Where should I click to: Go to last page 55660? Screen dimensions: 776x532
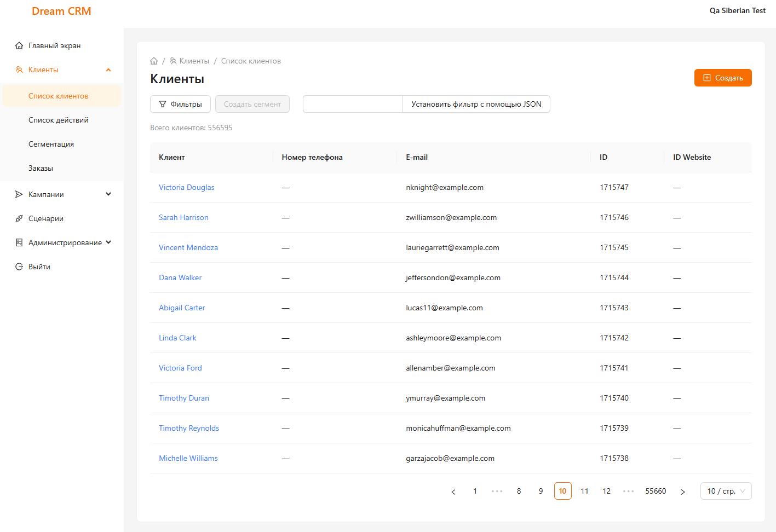point(656,491)
